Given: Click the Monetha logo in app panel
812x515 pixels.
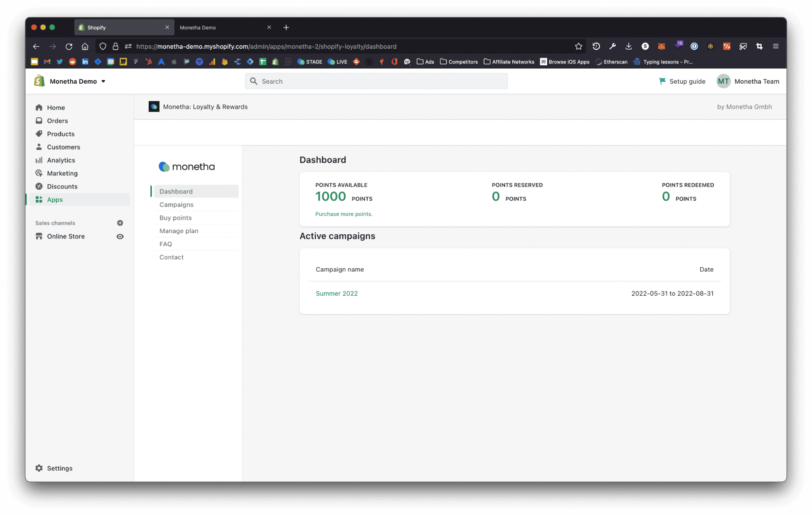Looking at the screenshot, I should [x=186, y=167].
